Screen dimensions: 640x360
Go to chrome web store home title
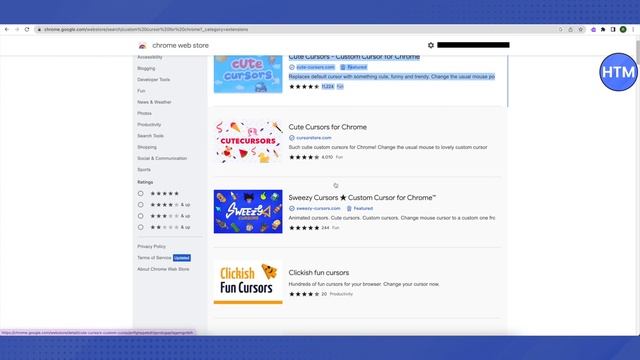point(180,45)
